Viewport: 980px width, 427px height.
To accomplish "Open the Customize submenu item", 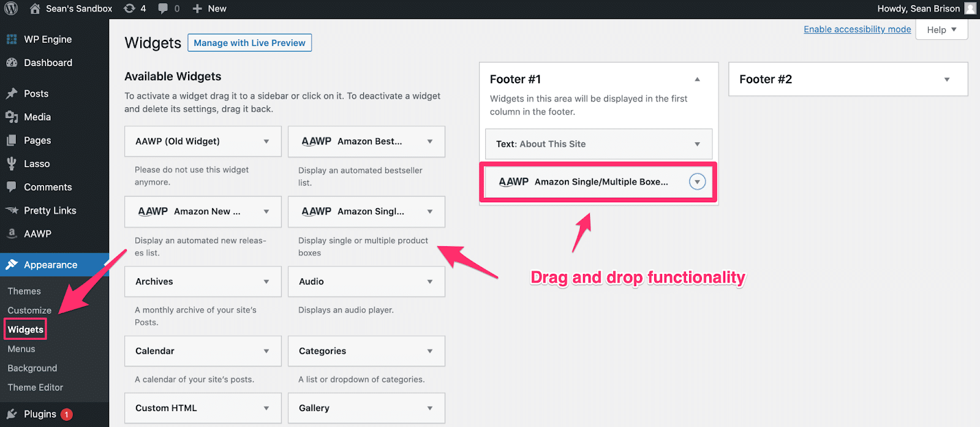I will pyautogui.click(x=29, y=311).
